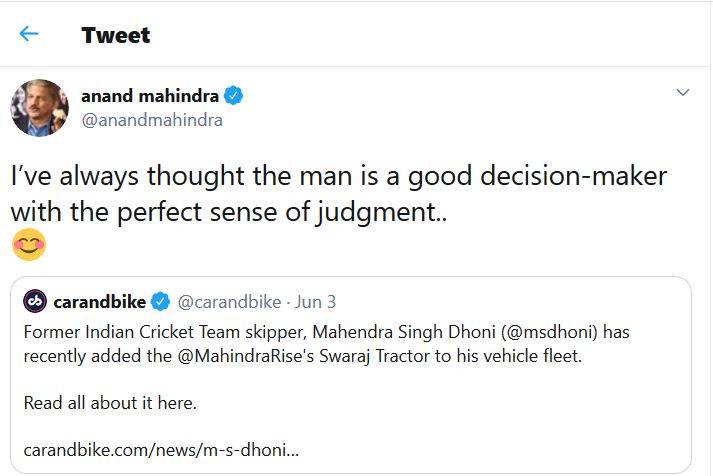This screenshot has width=713, height=476.
Task: Click the carandbike account name
Action: tap(99, 301)
